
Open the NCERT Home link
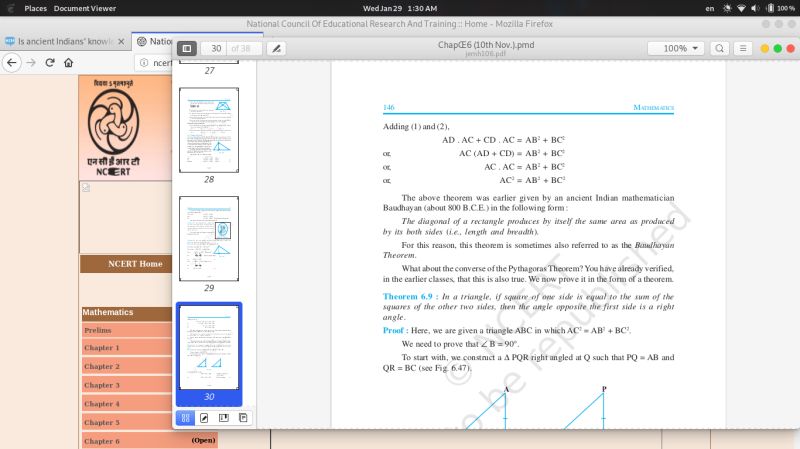coord(135,264)
